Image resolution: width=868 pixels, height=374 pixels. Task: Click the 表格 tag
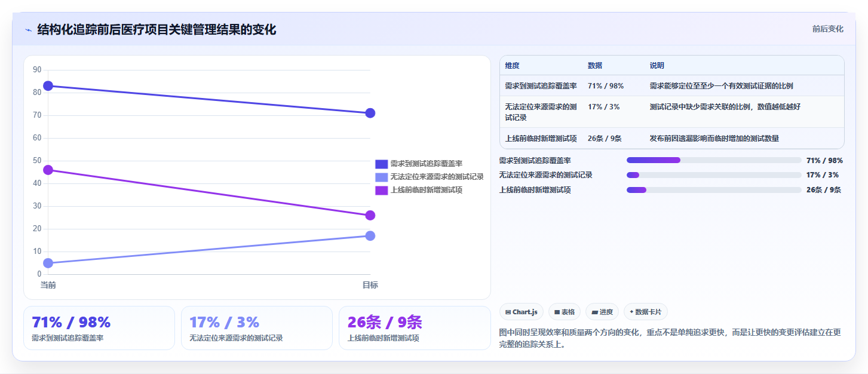pyautogui.click(x=565, y=312)
